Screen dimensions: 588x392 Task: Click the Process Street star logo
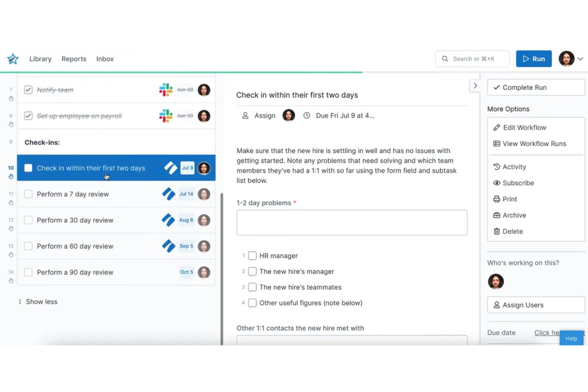click(x=12, y=58)
